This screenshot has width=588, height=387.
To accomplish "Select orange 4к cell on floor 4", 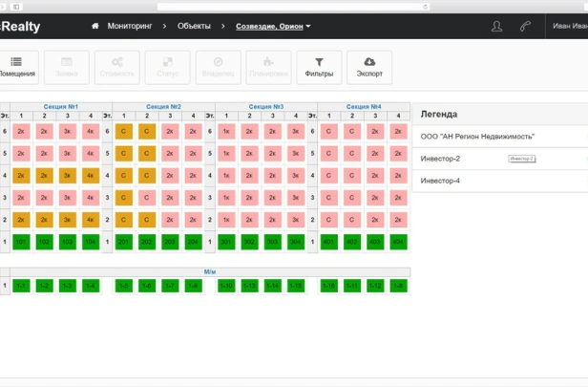I will pos(91,176).
